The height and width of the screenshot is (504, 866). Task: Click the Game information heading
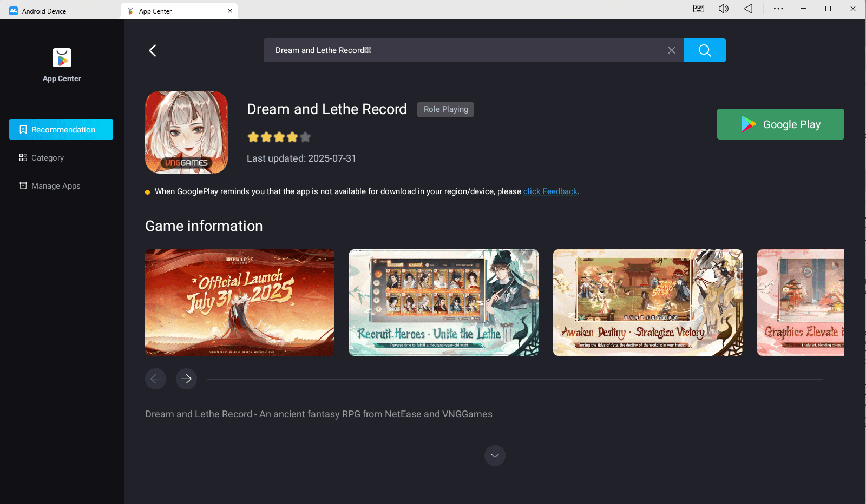[x=204, y=226]
